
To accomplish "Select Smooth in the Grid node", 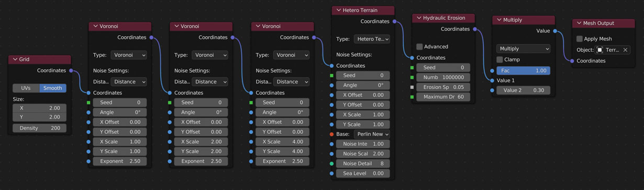I will (x=53, y=88).
